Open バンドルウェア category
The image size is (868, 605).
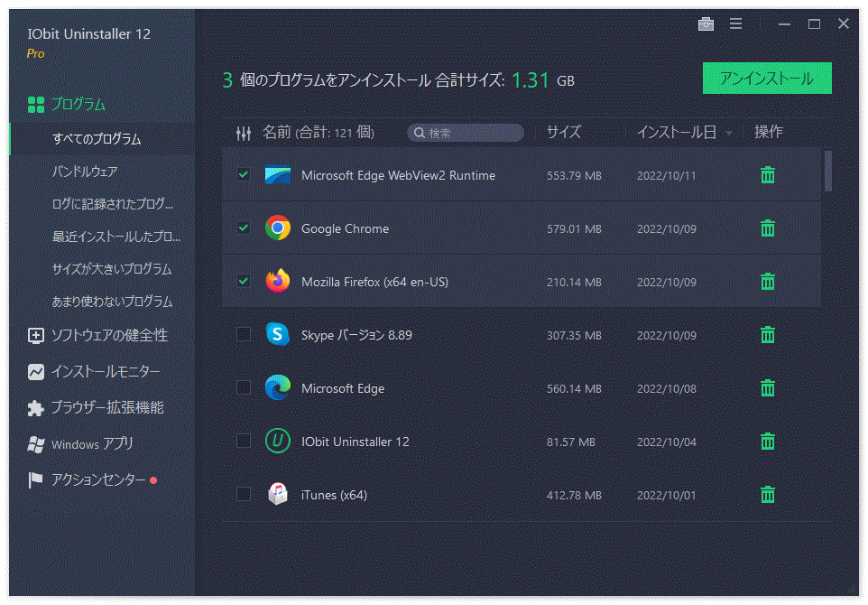click(x=84, y=172)
